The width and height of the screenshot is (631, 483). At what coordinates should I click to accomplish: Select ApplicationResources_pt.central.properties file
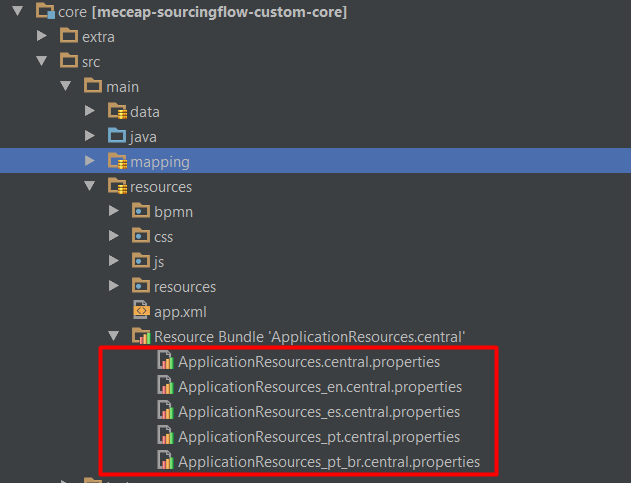(319, 437)
